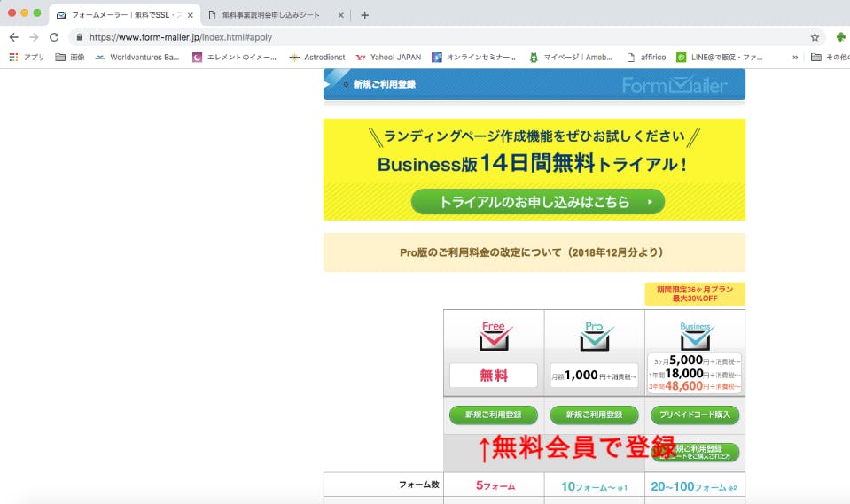Open マイページ Ameba bookmark
850x504 pixels.
pyautogui.click(x=572, y=57)
